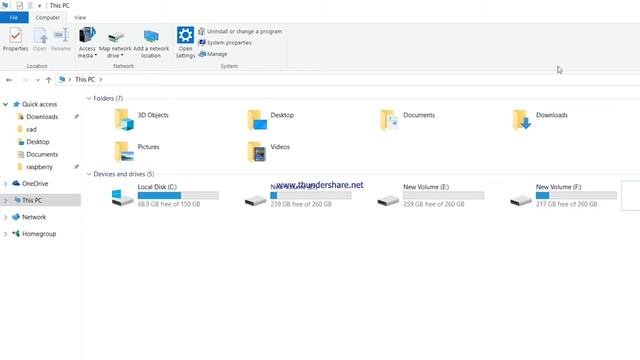This screenshot has height=360, width=640.
Task: Switch to the Computer ribbon tab
Action: pyautogui.click(x=47, y=18)
